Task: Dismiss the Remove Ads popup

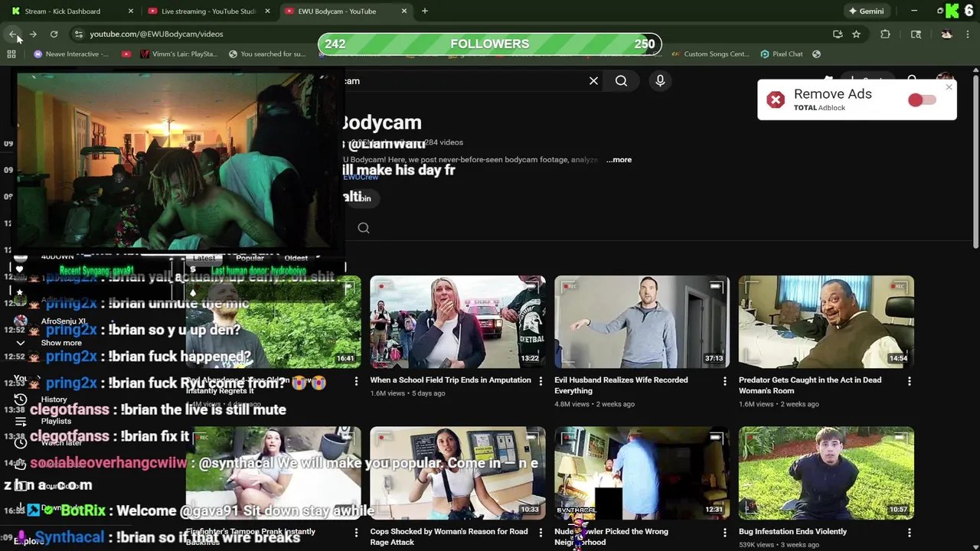Action: pyautogui.click(x=949, y=87)
